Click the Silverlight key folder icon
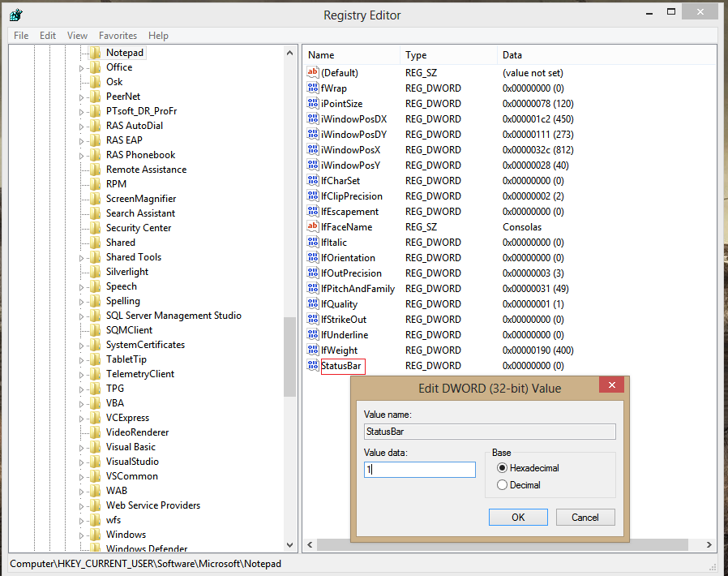The width and height of the screenshot is (728, 576). [x=95, y=272]
